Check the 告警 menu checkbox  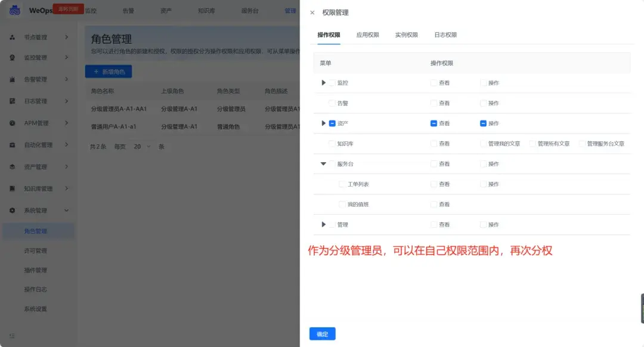[x=332, y=103]
